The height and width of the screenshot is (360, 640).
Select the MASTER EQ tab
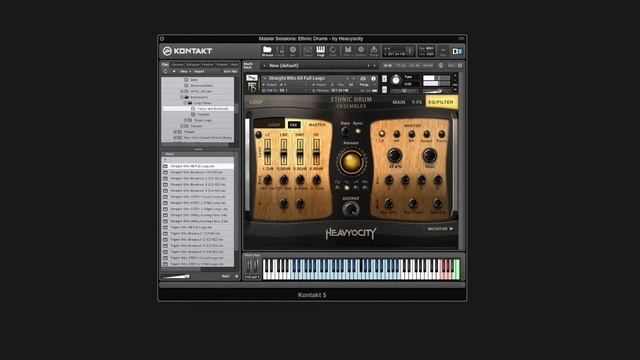tap(317, 125)
